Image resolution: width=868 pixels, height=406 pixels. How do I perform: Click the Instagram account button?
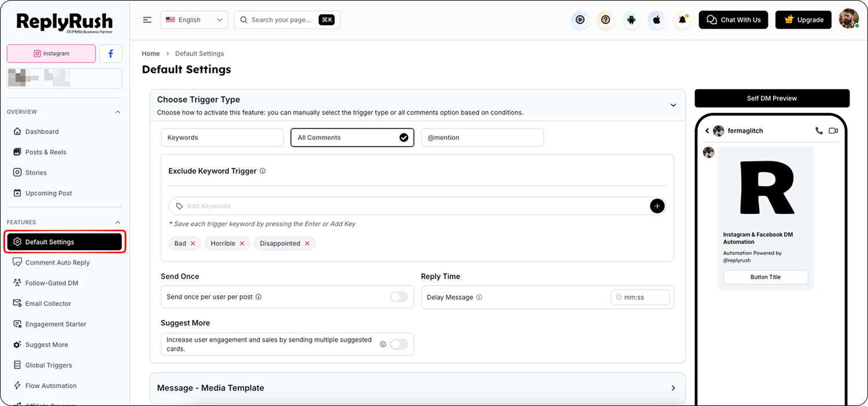click(x=52, y=53)
